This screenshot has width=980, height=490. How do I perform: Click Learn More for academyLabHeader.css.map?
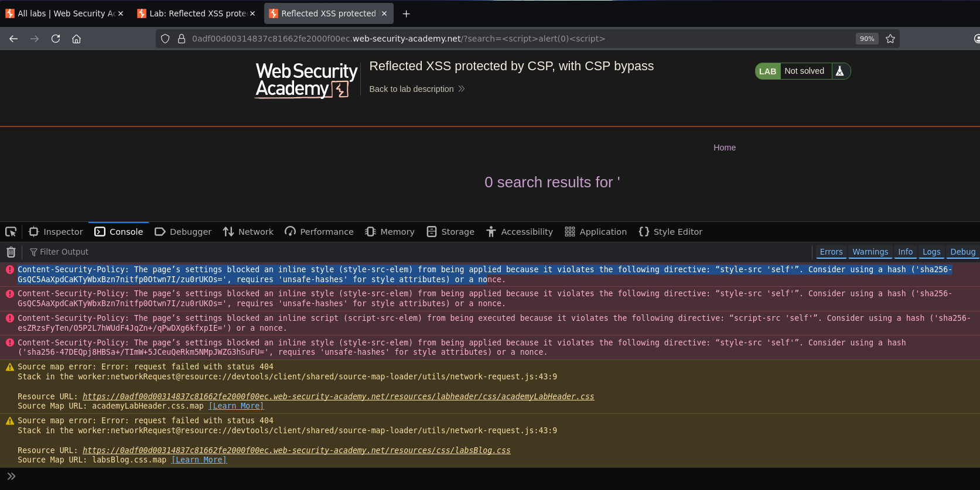(x=236, y=406)
